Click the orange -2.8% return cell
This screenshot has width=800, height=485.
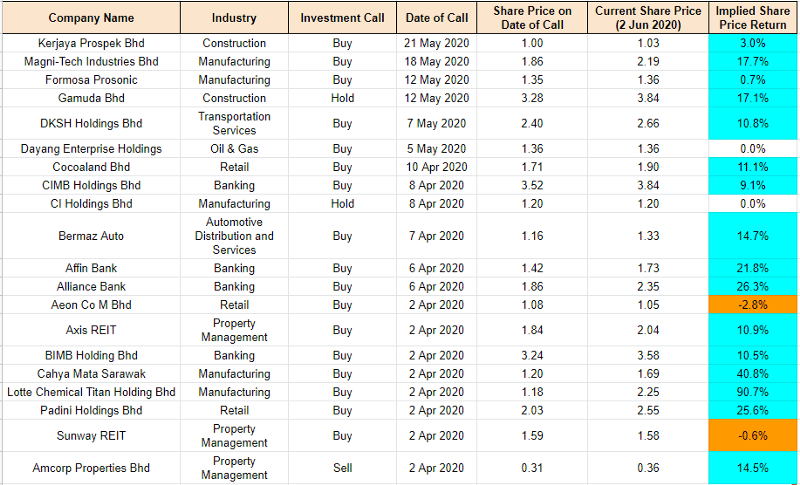point(753,305)
